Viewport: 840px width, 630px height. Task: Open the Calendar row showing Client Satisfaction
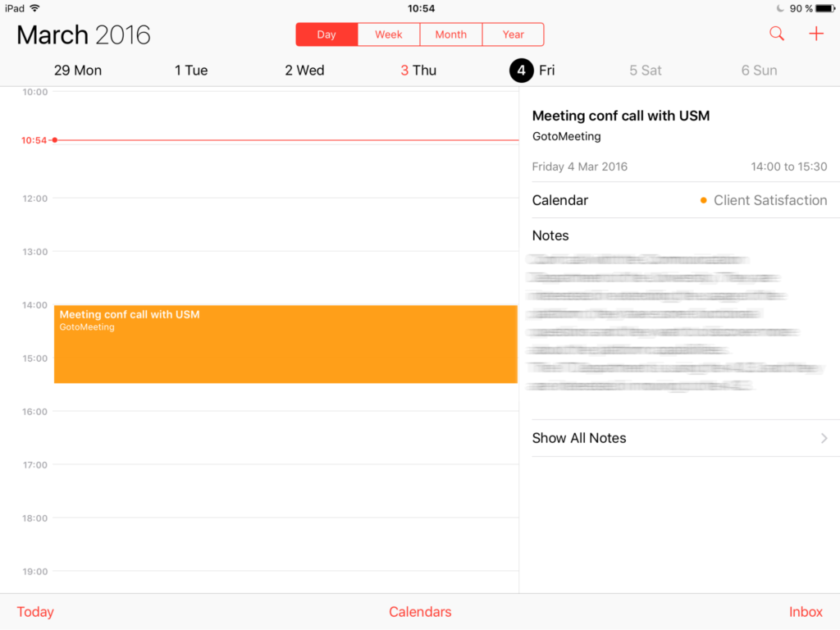pyautogui.click(x=679, y=200)
